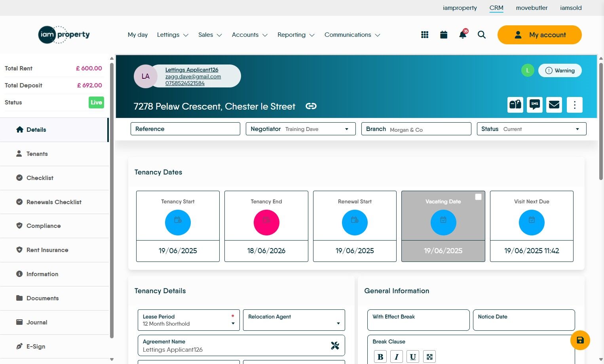Click the mailbox letter icon
This screenshot has height=364, width=604.
(515, 104)
